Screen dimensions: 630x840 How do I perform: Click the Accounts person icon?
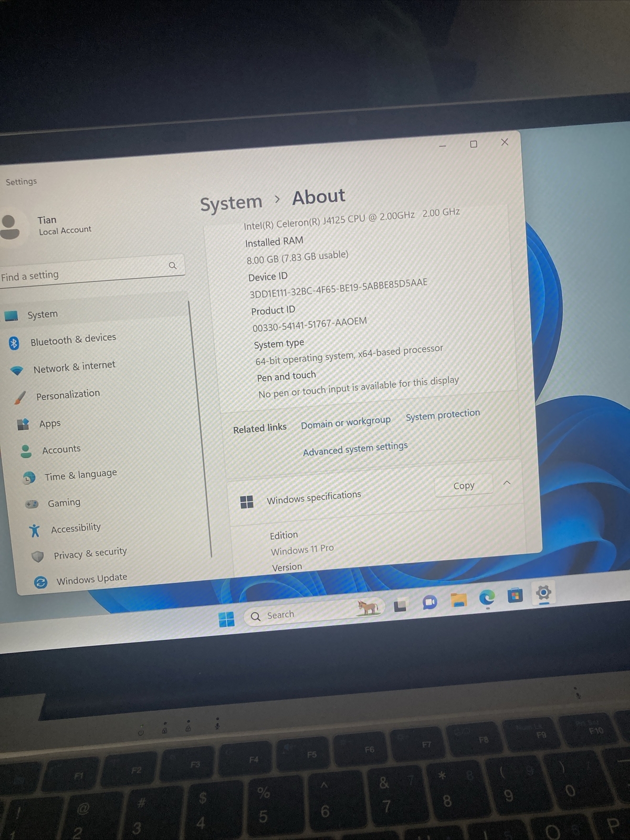click(26, 451)
